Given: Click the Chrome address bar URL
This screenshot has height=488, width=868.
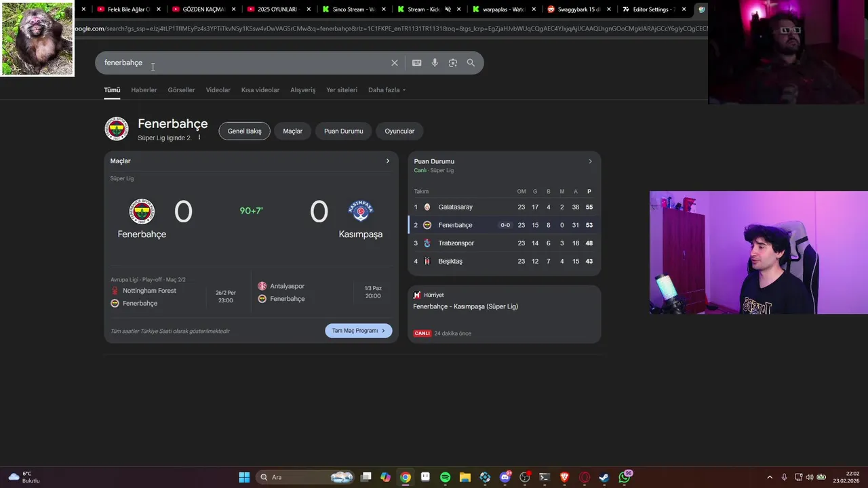Looking at the screenshot, I should click(x=390, y=28).
